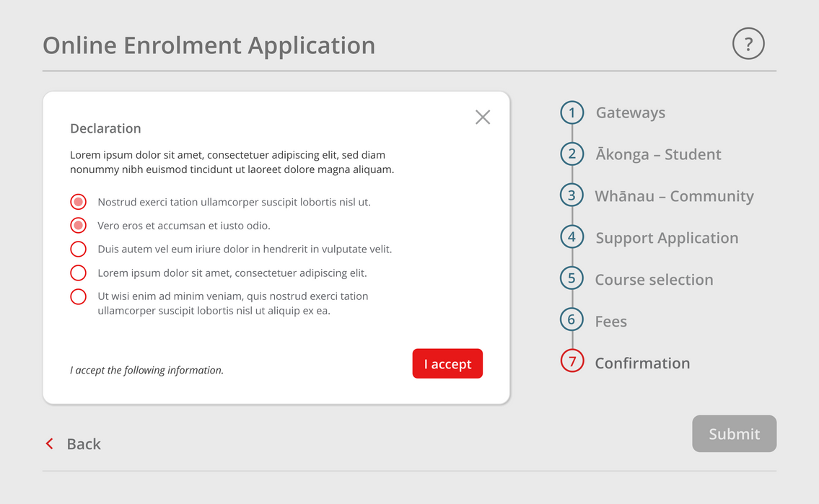Click the step 4 circle icon
The image size is (819, 504).
click(x=572, y=237)
